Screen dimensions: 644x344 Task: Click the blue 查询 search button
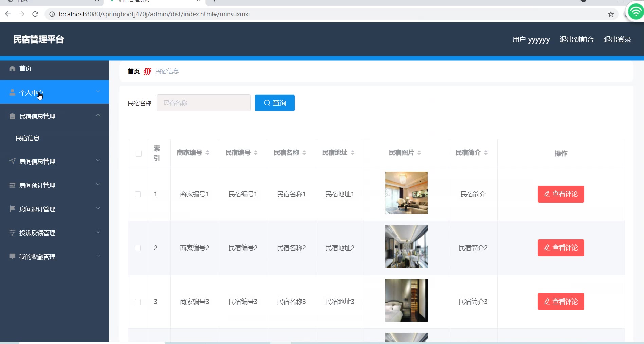pos(275,103)
